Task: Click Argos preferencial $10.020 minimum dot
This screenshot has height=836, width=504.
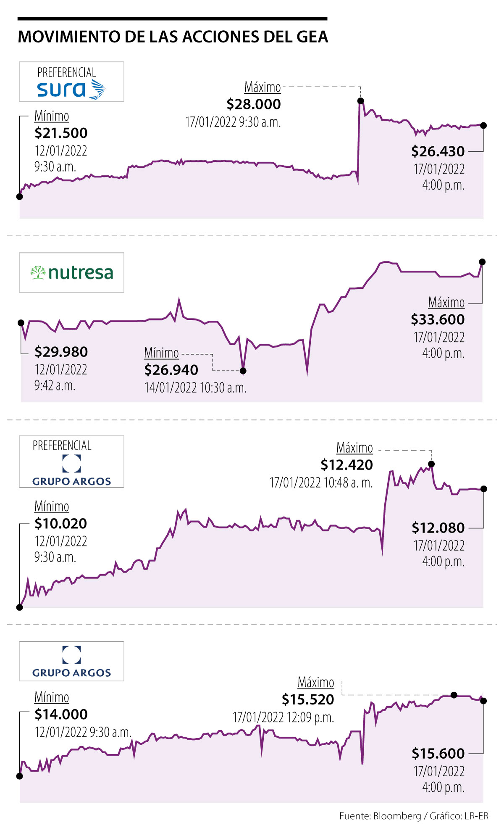Action: pyautogui.click(x=20, y=607)
